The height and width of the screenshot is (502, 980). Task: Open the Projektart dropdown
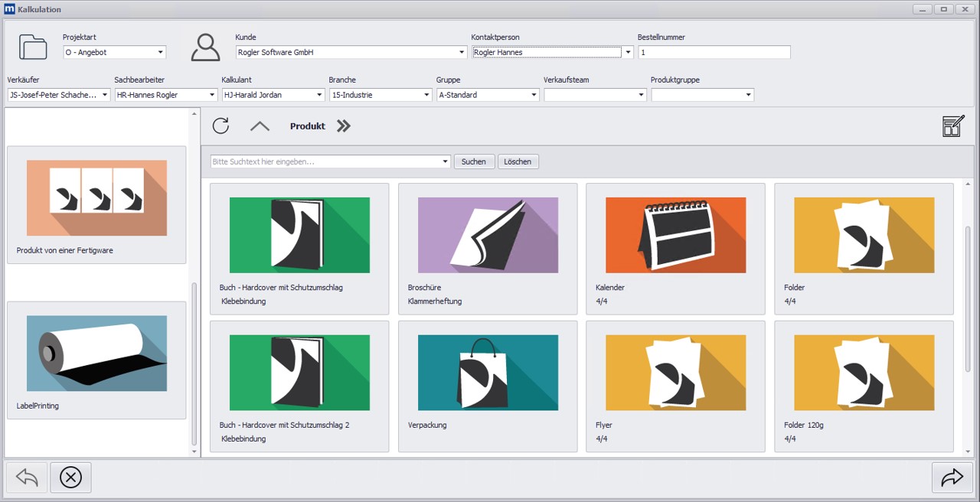(x=161, y=52)
